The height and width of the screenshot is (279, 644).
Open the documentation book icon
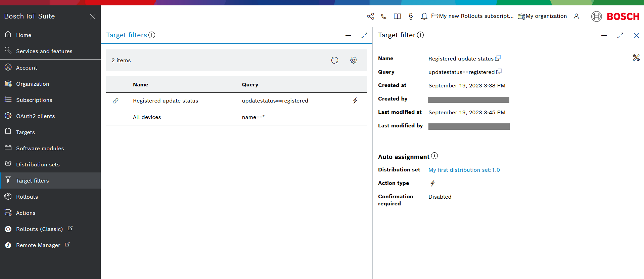tap(397, 16)
